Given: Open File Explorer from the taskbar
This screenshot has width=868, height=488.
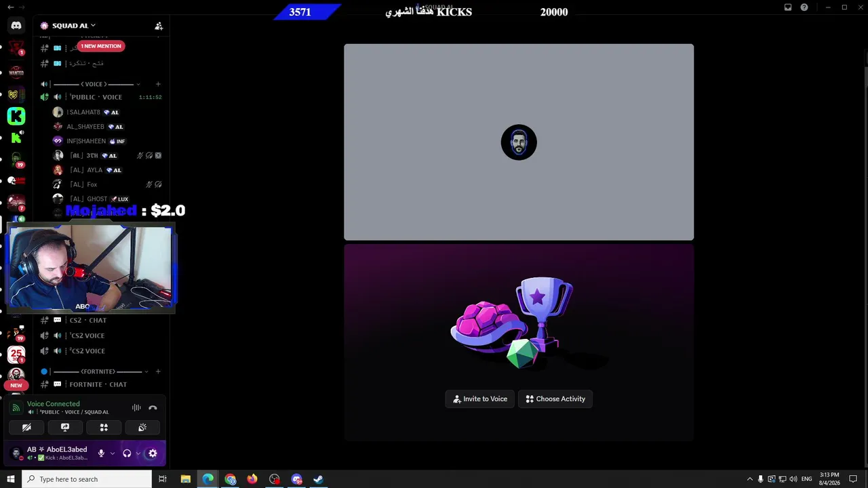Looking at the screenshot, I should (185, 479).
